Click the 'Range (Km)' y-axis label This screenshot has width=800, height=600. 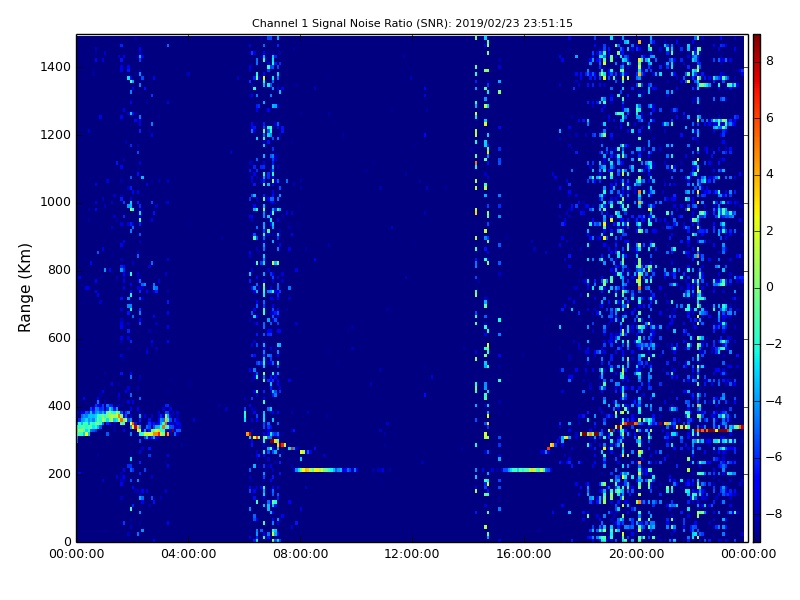pos(24,288)
